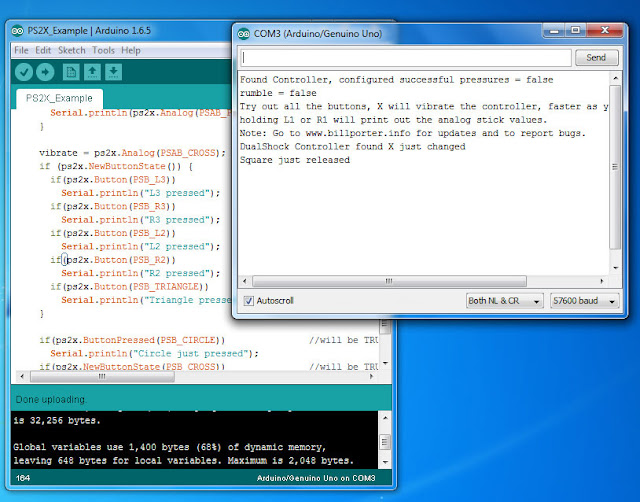Screen dimensions: 640x502
Task: Click 'Arduino/Genuino Uno on COM3' in status bar
Action: tap(316, 478)
